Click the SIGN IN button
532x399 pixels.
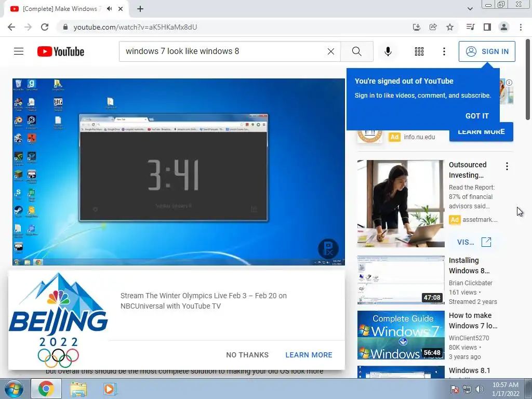click(487, 51)
